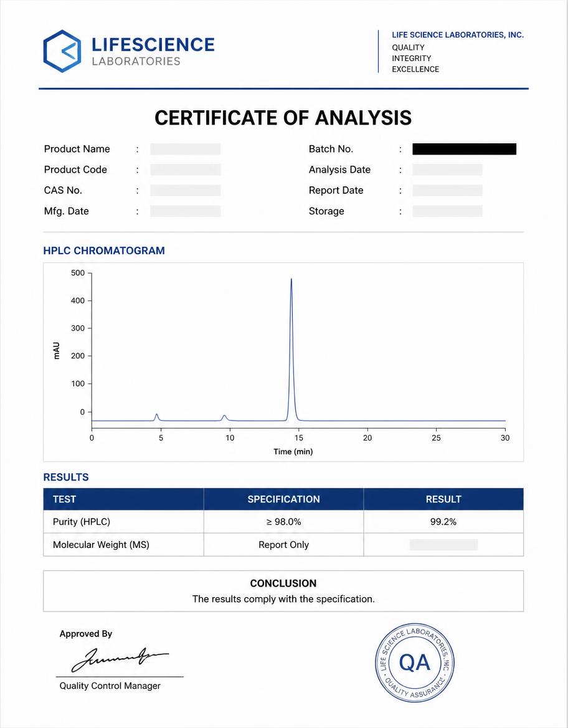Click the EXCELLENCE motto line
The width and height of the screenshot is (568, 728).
click(415, 69)
